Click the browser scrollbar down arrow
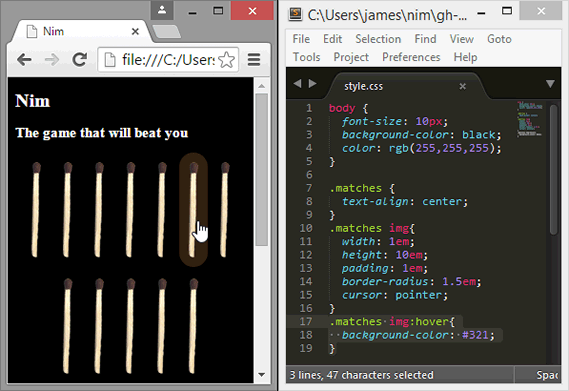569x391 pixels. pyautogui.click(x=262, y=375)
